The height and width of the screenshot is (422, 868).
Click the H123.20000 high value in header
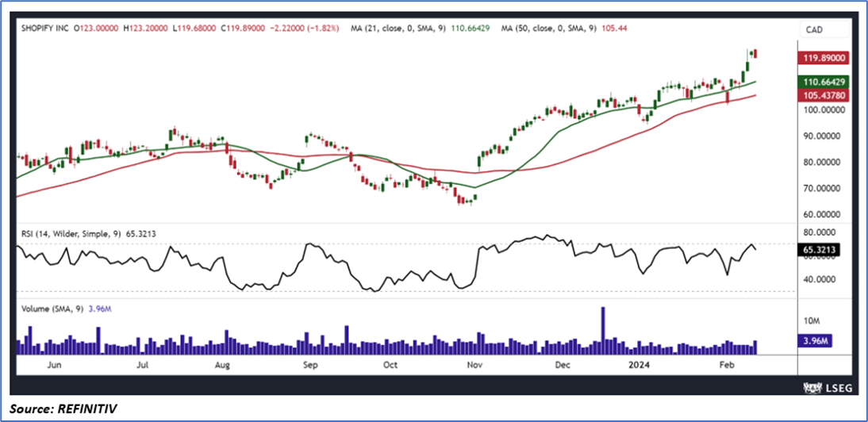coord(144,28)
